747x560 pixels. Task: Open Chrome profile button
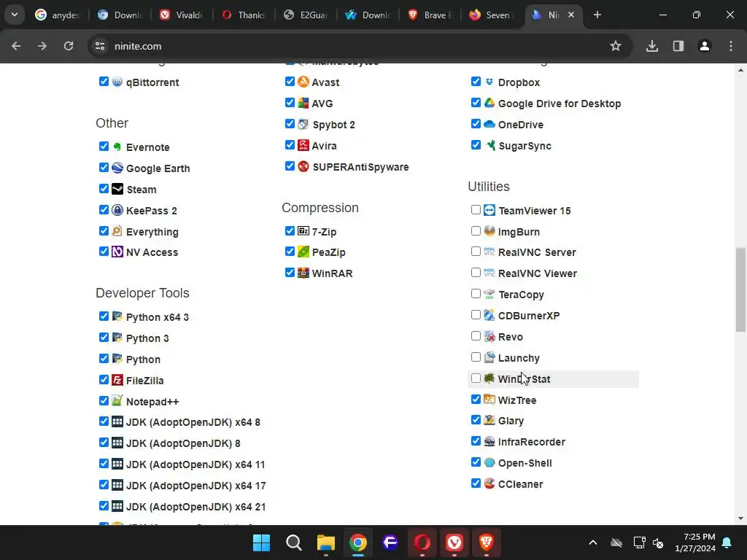tap(705, 46)
